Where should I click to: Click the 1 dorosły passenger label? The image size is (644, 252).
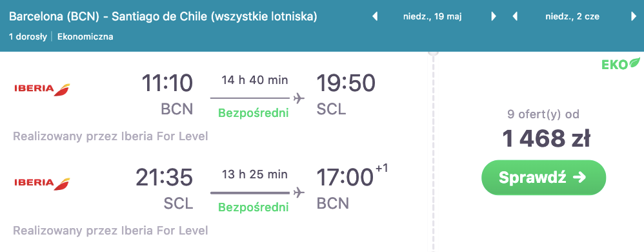[x=28, y=37]
